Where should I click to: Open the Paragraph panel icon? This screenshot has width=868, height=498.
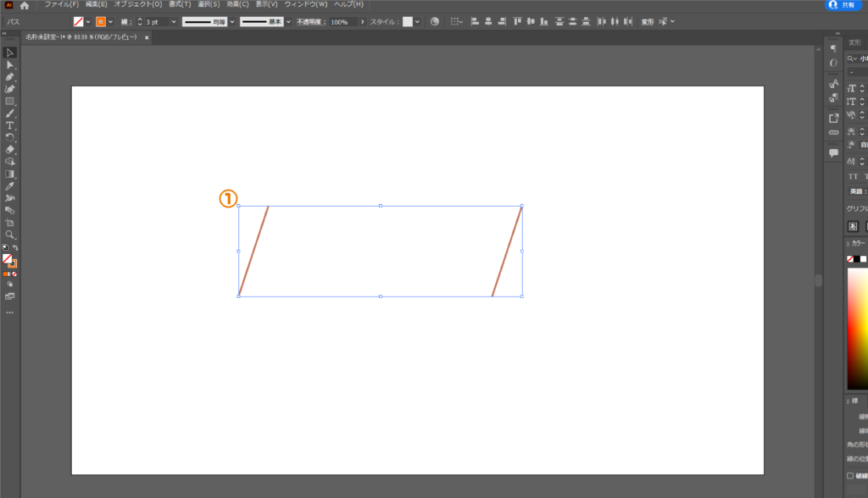tap(833, 48)
